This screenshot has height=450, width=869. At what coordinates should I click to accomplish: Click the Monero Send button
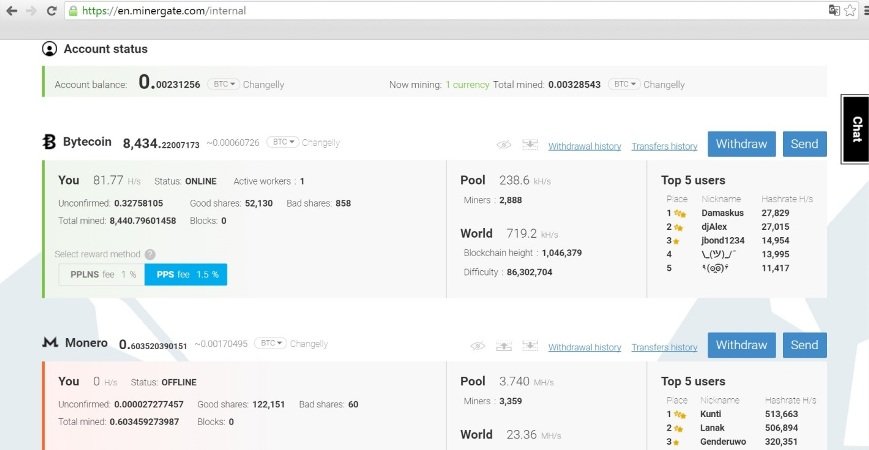point(805,345)
